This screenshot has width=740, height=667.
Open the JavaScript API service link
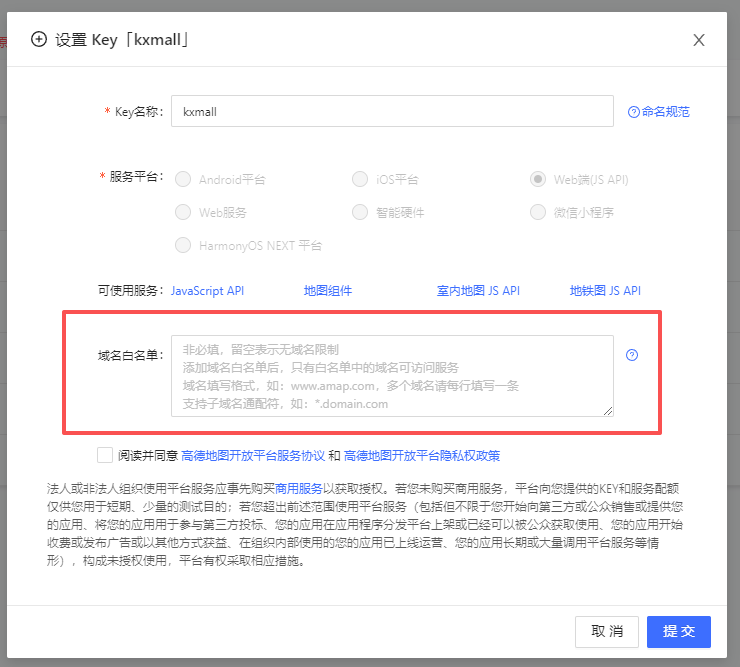point(207,291)
